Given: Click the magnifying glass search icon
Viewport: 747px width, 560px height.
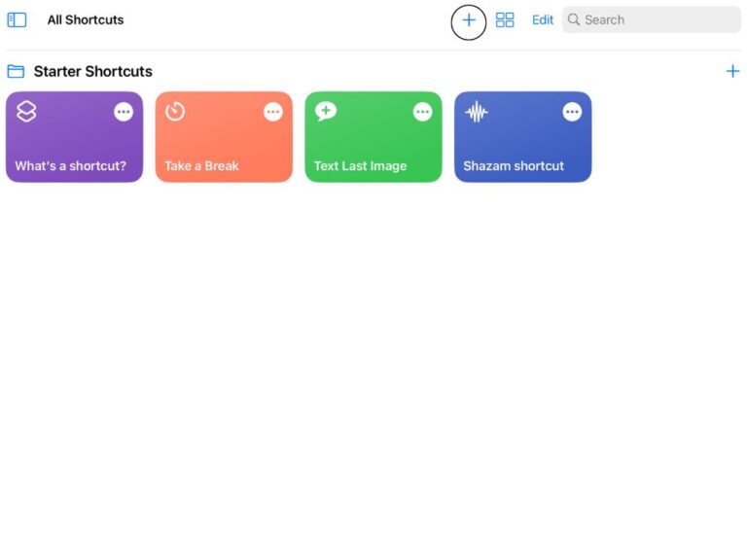Looking at the screenshot, I should [574, 20].
